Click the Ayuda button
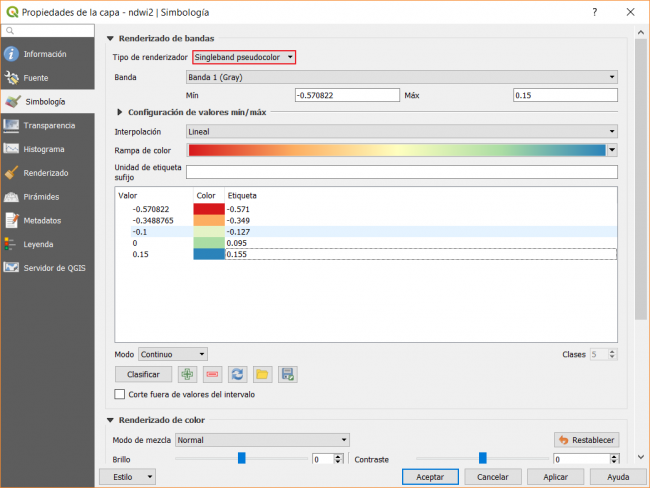Viewport: 650px width, 488px height. 618,477
